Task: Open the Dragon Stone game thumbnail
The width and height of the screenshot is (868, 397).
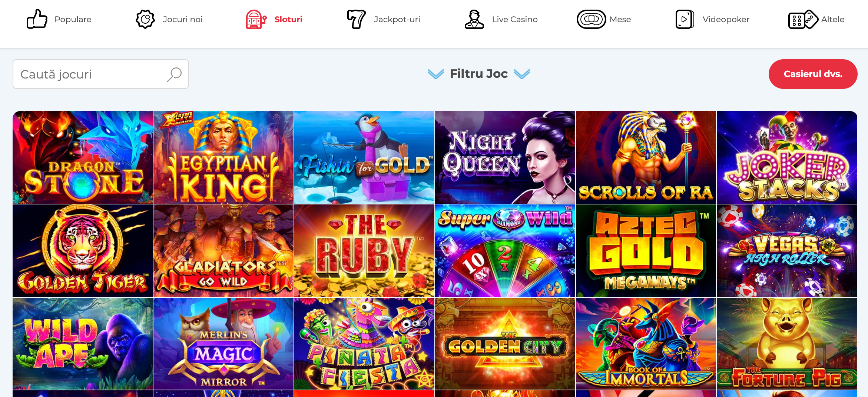Action: point(83,157)
